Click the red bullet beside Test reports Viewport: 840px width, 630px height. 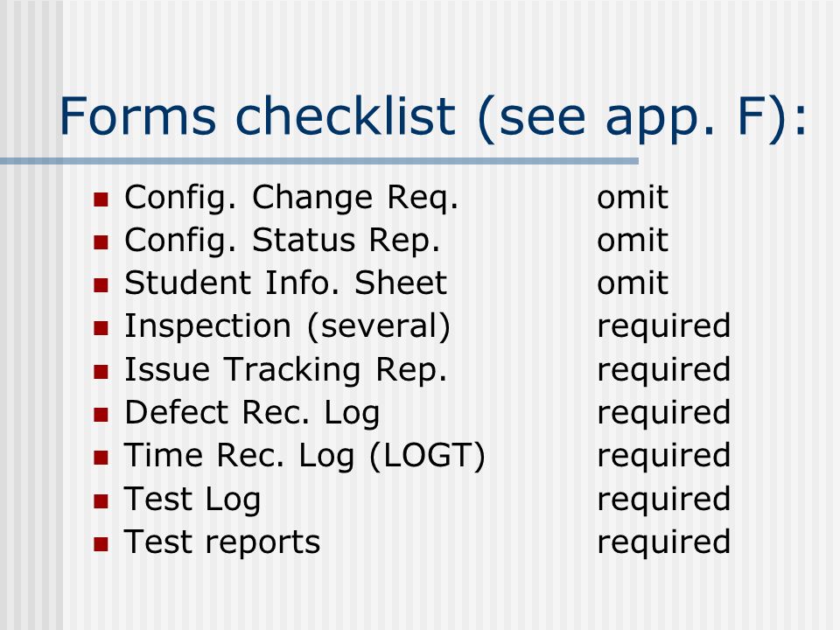click(x=101, y=544)
